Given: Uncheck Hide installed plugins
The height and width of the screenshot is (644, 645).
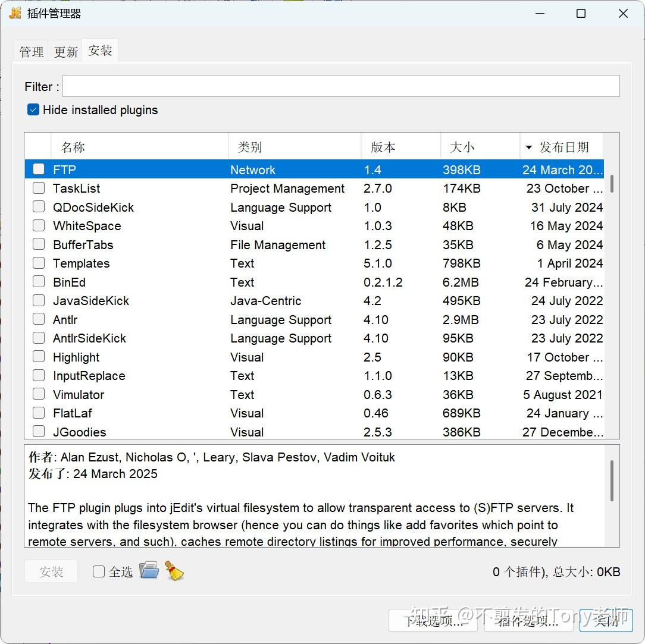Looking at the screenshot, I should [33, 110].
